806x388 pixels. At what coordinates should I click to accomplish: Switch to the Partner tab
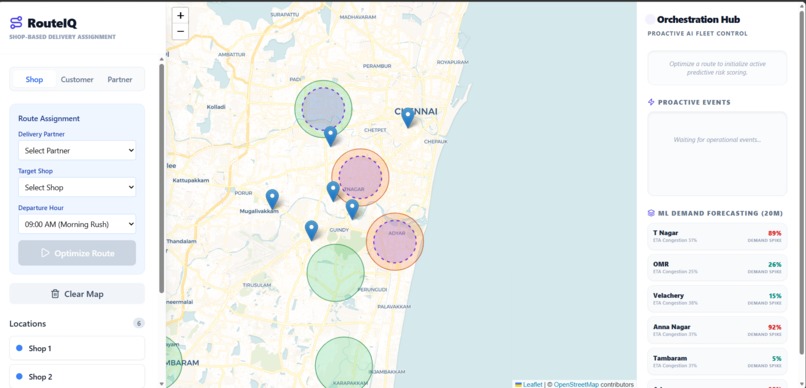[x=120, y=80]
